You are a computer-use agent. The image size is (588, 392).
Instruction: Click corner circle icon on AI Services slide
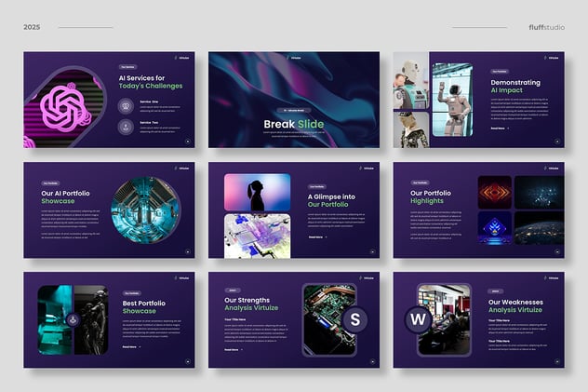tap(187, 142)
